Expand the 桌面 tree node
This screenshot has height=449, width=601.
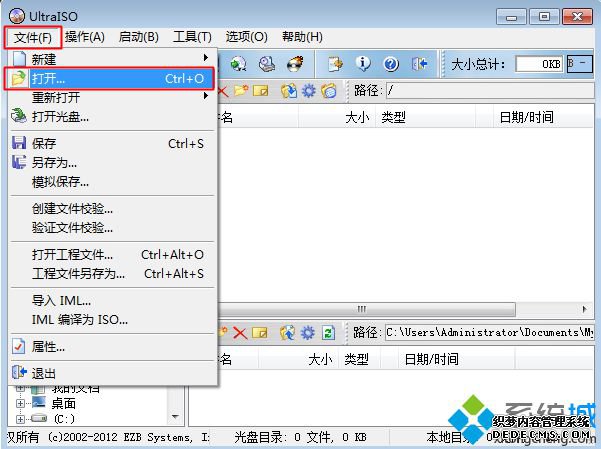pyautogui.click(x=20, y=403)
